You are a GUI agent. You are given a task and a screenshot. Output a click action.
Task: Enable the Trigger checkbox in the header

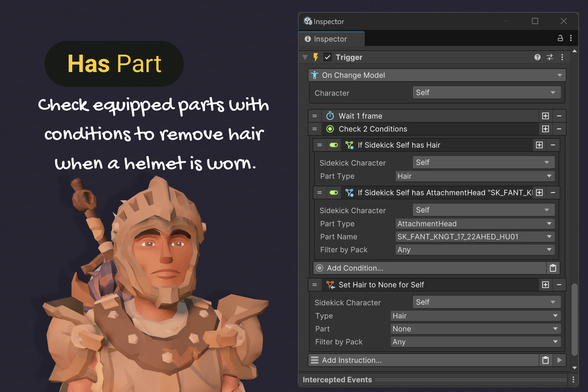327,57
